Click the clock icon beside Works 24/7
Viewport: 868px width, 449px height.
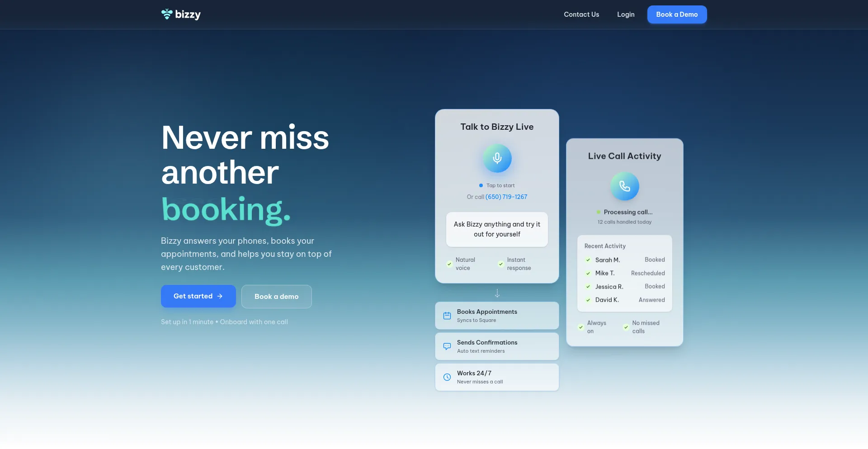coord(447,377)
